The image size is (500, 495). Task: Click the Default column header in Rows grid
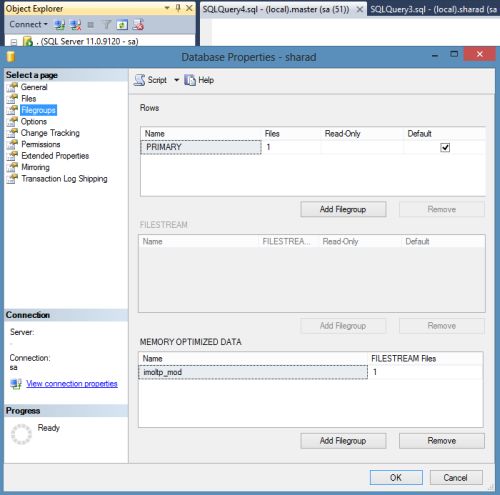[444, 134]
